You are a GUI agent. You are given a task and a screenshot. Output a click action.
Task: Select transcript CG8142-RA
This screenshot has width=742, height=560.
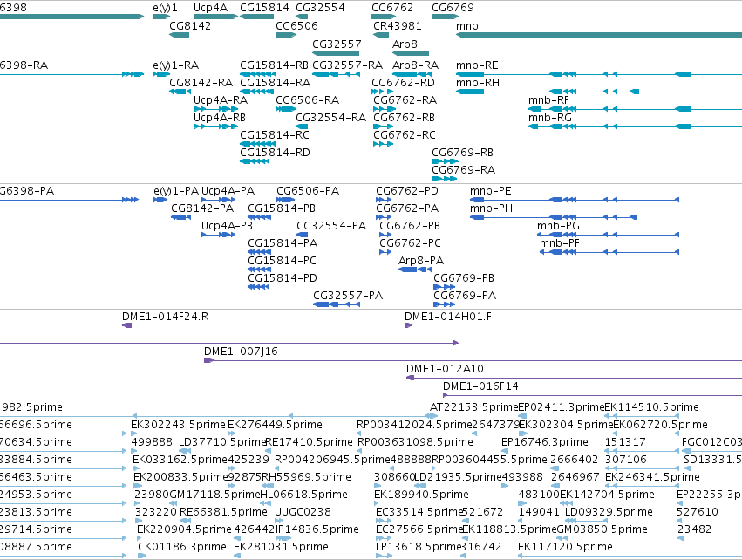tap(201, 83)
